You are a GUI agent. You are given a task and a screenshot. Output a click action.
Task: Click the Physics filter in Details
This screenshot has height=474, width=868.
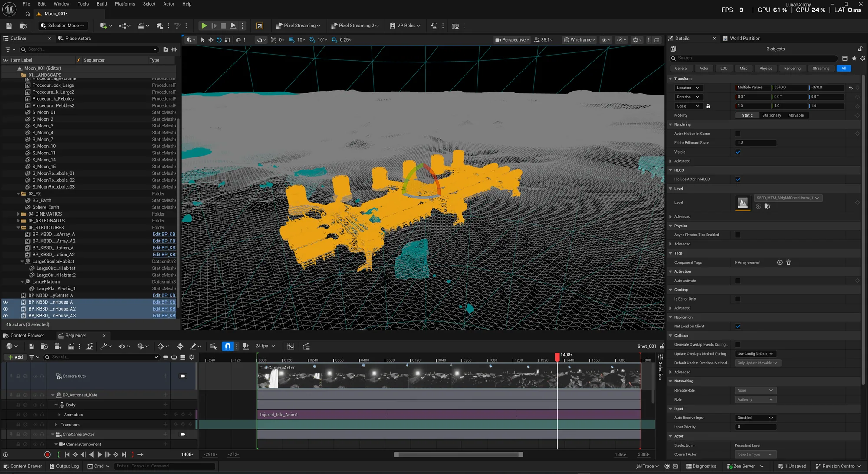pyautogui.click(x=766, y=69)
